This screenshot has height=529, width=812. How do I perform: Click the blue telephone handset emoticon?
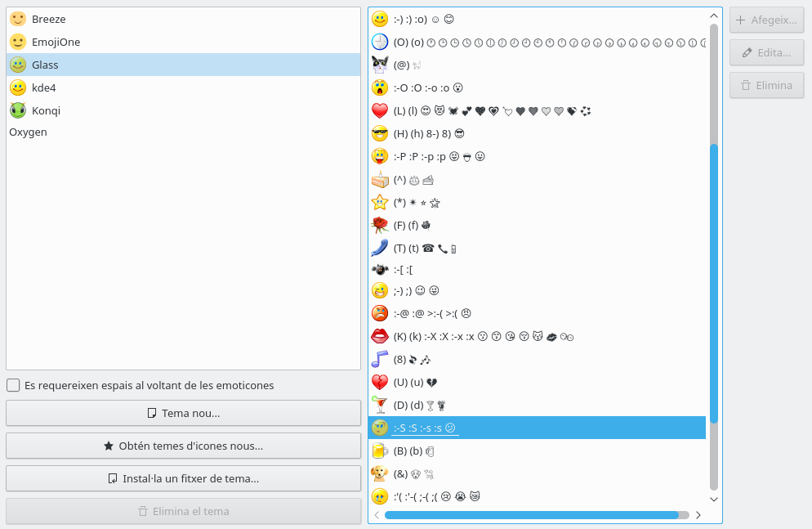pos(380,248)
